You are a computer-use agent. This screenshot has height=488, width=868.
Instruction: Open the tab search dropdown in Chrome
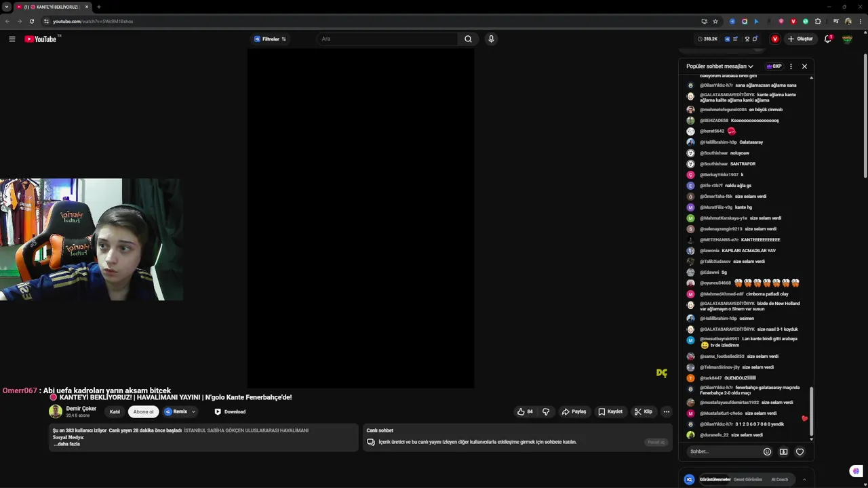point(6,7)
